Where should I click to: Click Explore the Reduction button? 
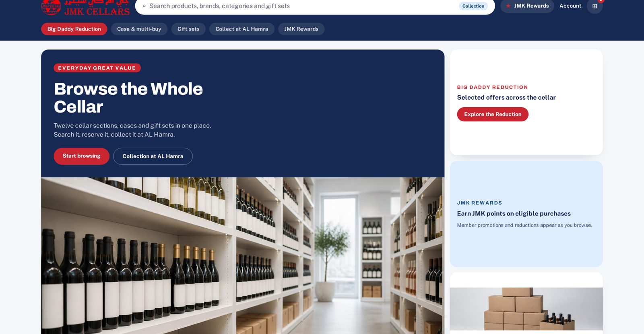coord(493,114)
